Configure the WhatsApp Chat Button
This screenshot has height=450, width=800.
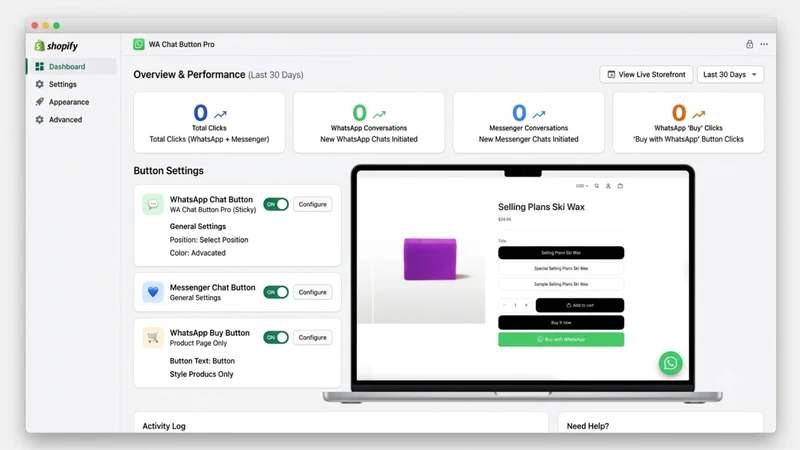(x=312, y=204)
